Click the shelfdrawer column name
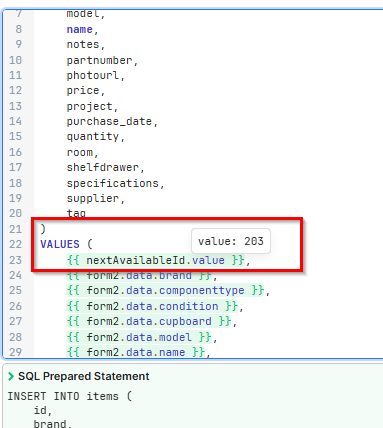 (103, 167)
